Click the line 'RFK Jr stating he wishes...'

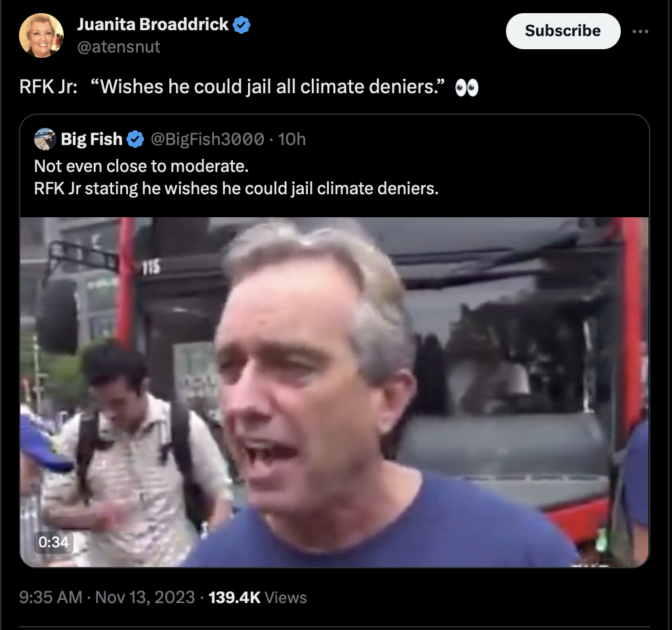tap(236, 188)
